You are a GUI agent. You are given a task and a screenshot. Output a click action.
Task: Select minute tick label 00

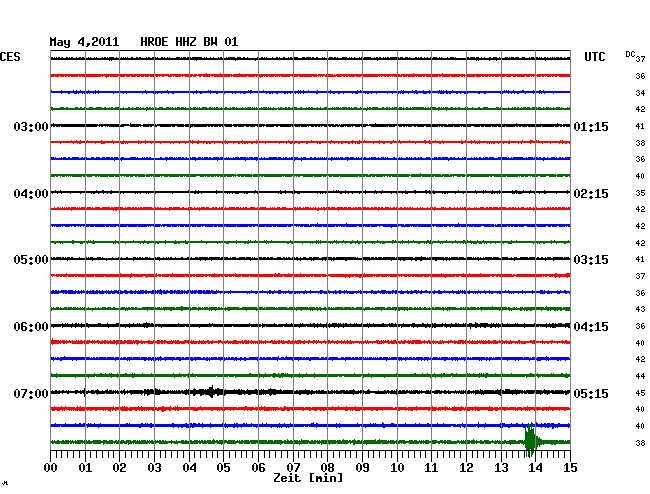(x=51, y=468)
